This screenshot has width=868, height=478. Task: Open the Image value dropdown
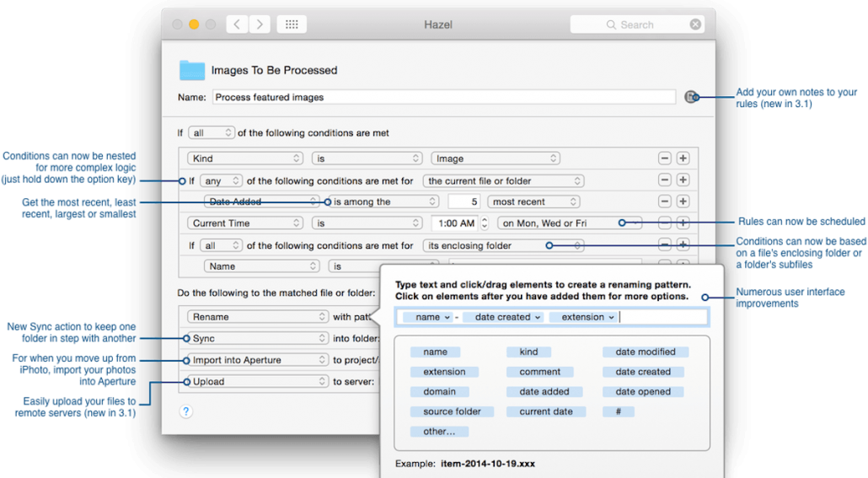[496, 158]
